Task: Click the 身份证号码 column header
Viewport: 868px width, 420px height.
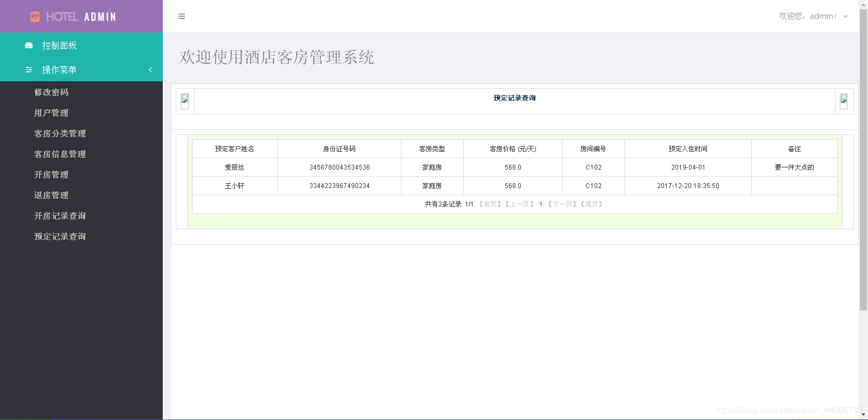Action: pos(340,149)
